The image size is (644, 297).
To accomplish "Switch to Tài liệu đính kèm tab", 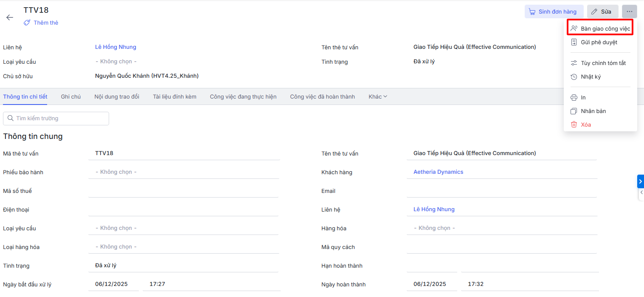I will (174, 96).
